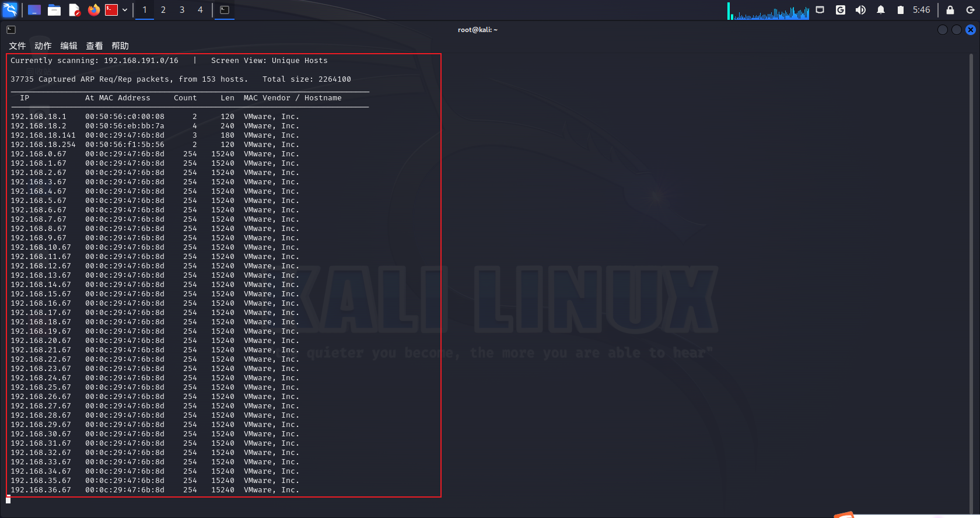The width and height of the screenshot is (980, 518).
Task: Click the 'Currently scanning: 192.168.191.0/16' text
Action: pyautogui.click(x=94, y=61)
